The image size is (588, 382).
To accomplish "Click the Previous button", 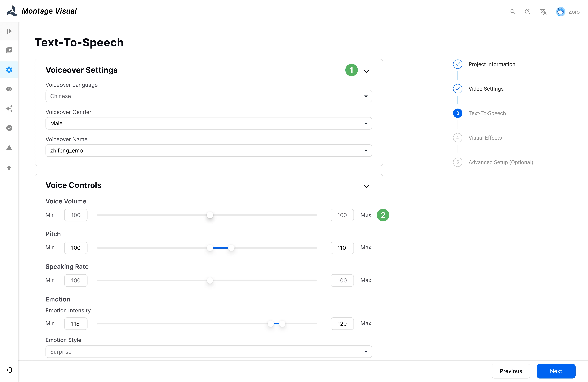I will point(511,371).
